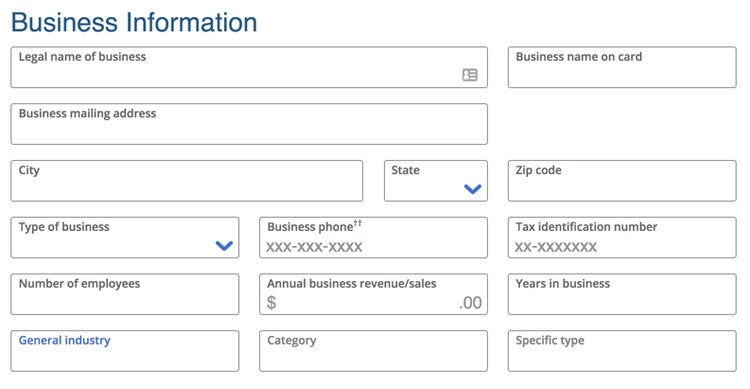Image resolution: width=750 pixels, height=389 pixels.
Task: Click the contact card autofill icon
Action: pos(470,75)
